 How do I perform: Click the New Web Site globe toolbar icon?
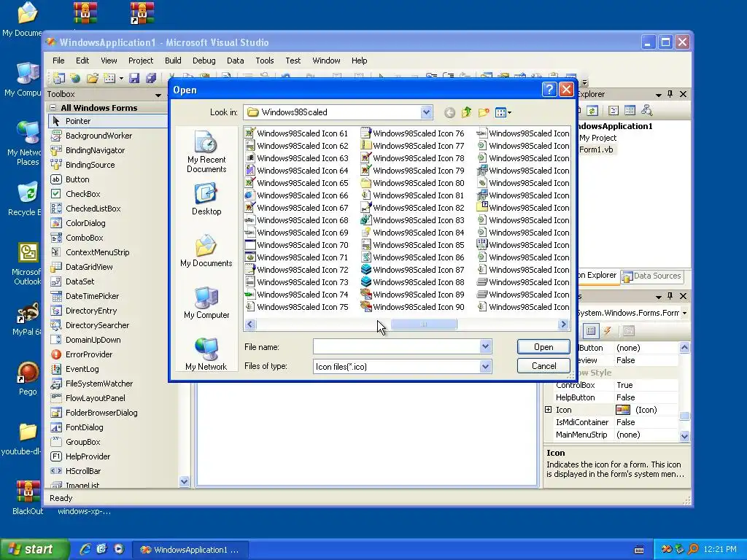tap(75, 78)
